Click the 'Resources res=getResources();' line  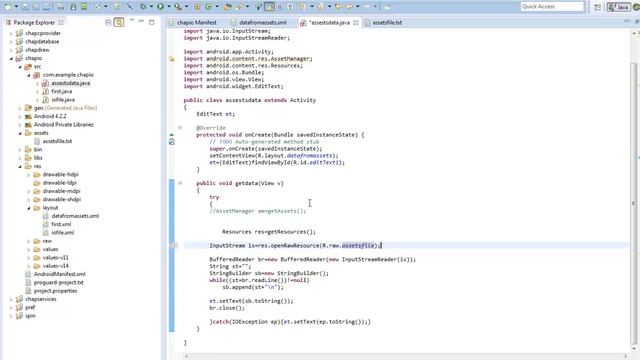tap(269, 232)
